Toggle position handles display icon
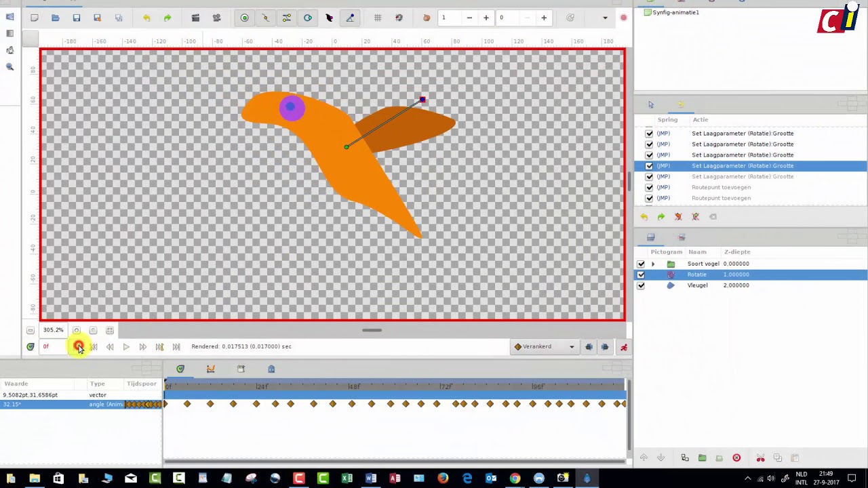Viewport: 868px width, 488px height. 245,18
